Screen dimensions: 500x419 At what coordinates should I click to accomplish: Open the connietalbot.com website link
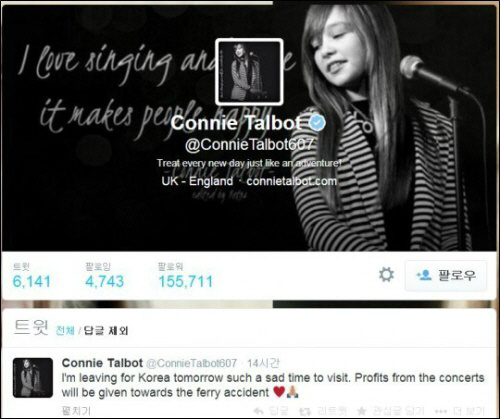coord(292,181)
